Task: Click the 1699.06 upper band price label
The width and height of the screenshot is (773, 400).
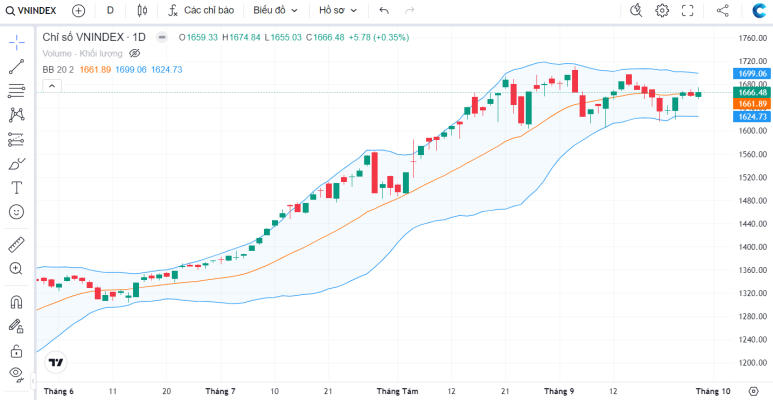Action: (x=751, y=73)
